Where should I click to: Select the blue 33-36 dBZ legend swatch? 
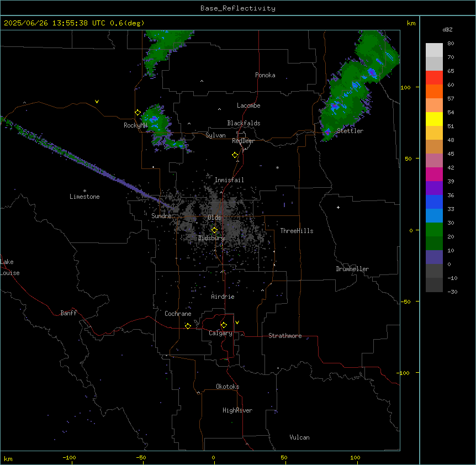click(434, 202)
